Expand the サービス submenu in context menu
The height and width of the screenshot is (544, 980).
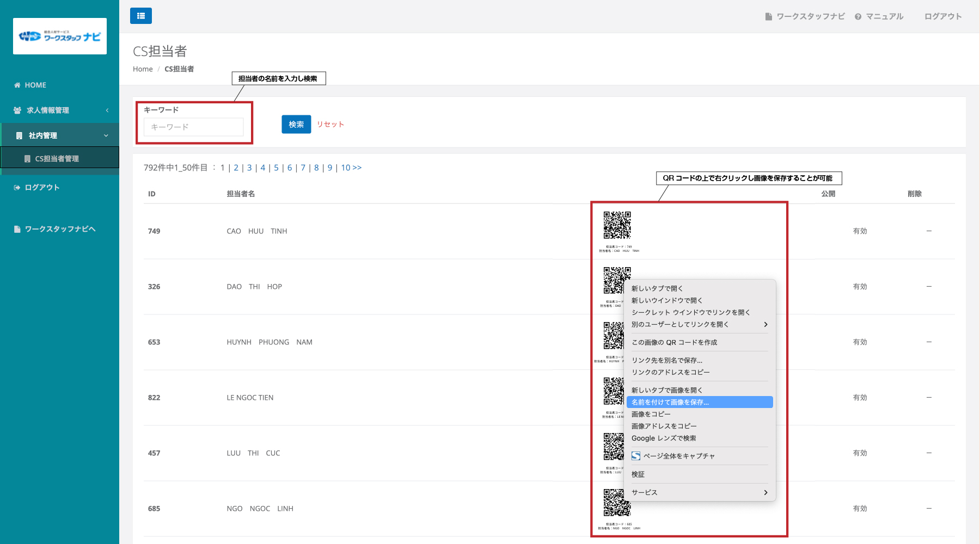tap(700, 492)
